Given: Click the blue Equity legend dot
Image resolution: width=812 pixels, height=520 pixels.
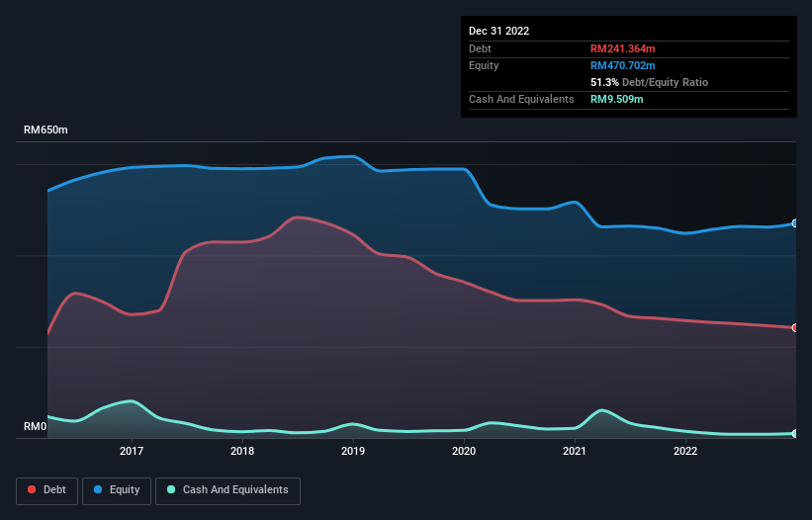Looking at the screenshot, I should (98, 489).
